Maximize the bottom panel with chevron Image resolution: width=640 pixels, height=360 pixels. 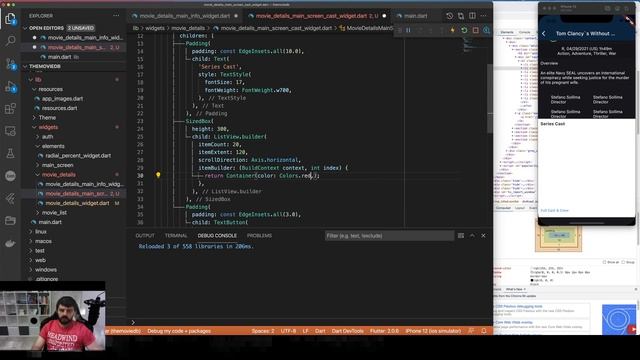(472, 236)
